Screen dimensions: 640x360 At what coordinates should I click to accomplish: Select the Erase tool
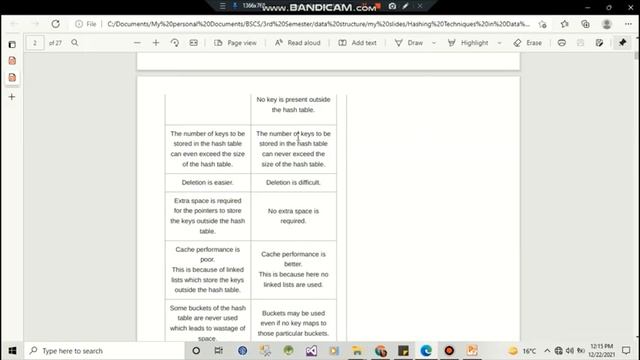(528, 43)
